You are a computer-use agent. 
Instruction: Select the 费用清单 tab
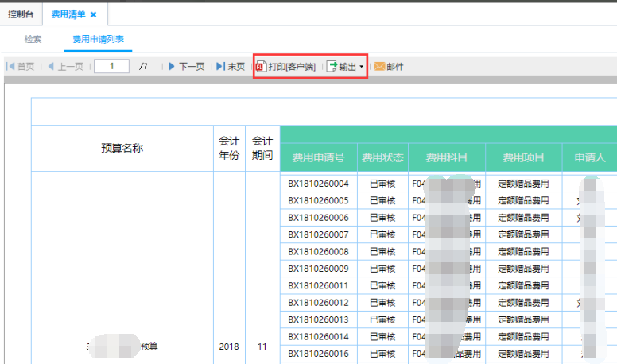pyautogui.click(x=67, y=15)
